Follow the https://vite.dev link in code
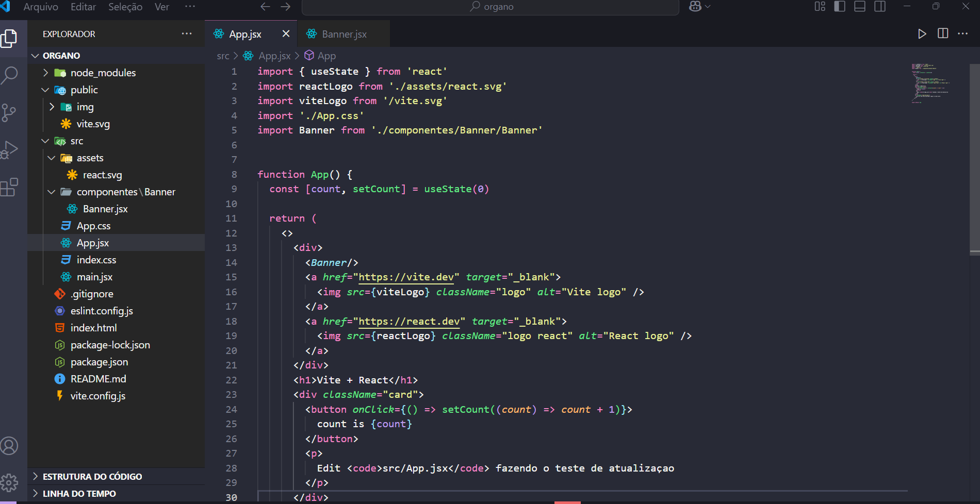The height and width of the screenshot is (504, 980). (x=406, y=277)
